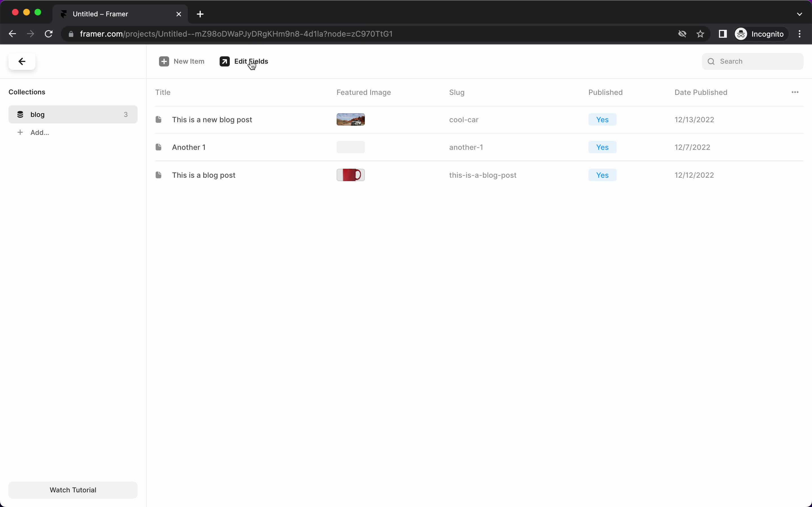Viewport: 812px width, 507px height.
Task: Click the New Item plus icon
Action: tap(164, 61)
